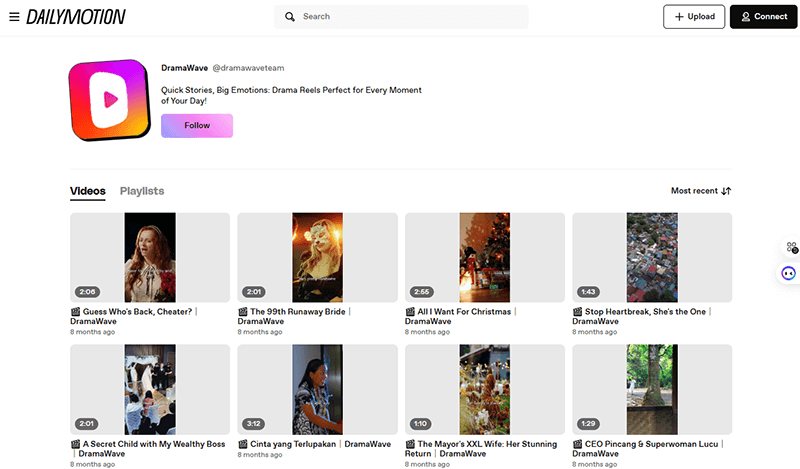Click the Connect button

[763, 17]
